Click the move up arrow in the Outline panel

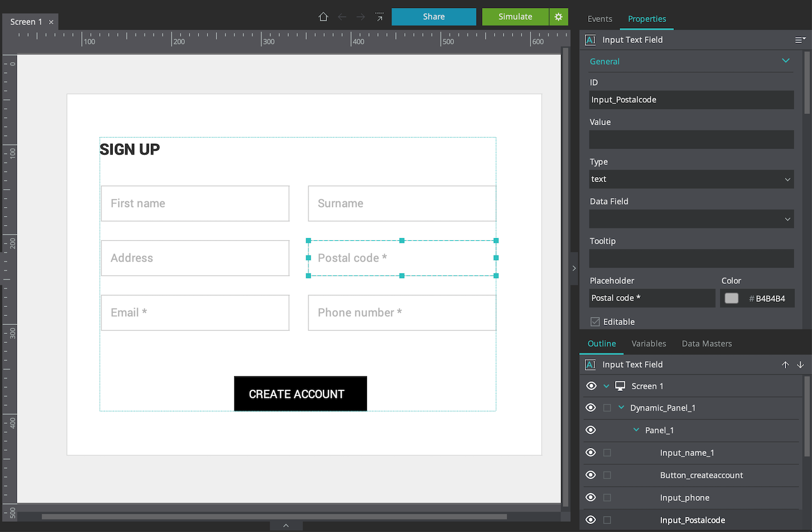coord(785,364)
